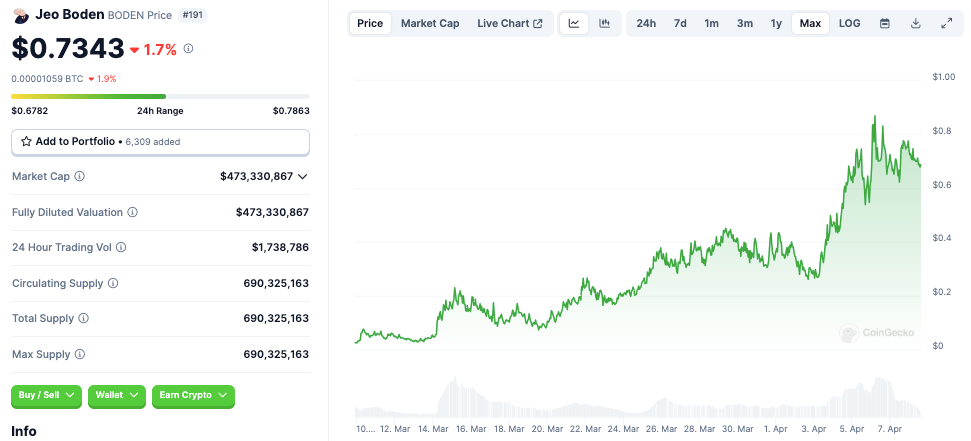Expand chart to fullscreen

(x=946, y=24)
